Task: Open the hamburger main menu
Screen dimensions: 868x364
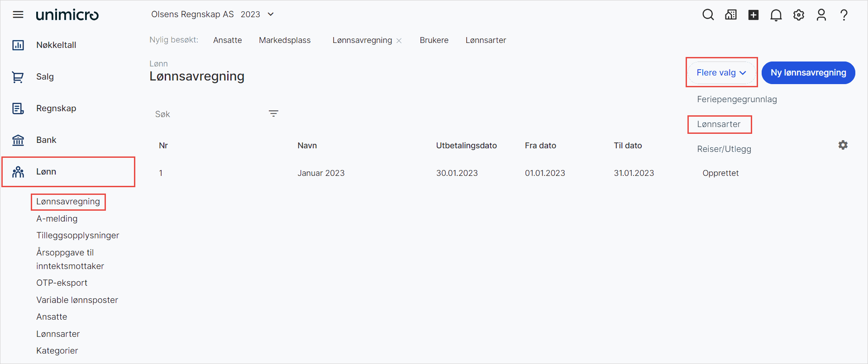Action: pos(18,15)
